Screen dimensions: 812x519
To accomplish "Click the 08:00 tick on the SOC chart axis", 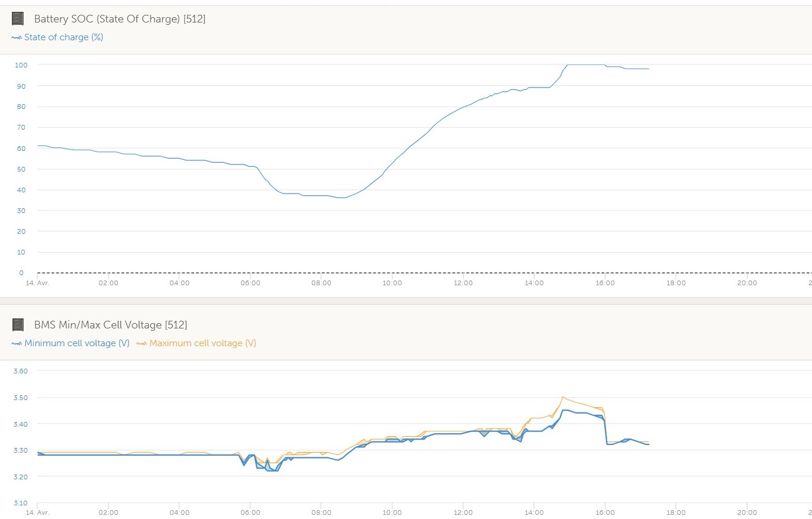I will click(x=321, y=283).
